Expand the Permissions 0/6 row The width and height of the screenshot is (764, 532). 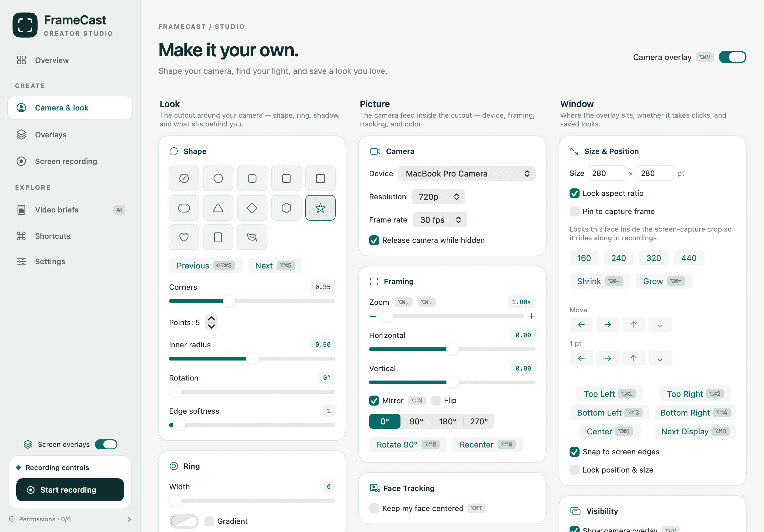point(70,519)
